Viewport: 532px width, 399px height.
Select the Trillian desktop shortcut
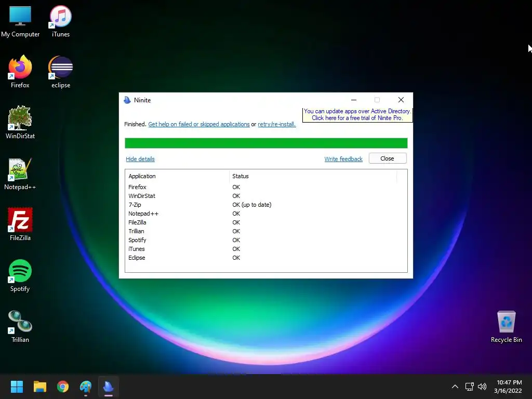point(20,326)
